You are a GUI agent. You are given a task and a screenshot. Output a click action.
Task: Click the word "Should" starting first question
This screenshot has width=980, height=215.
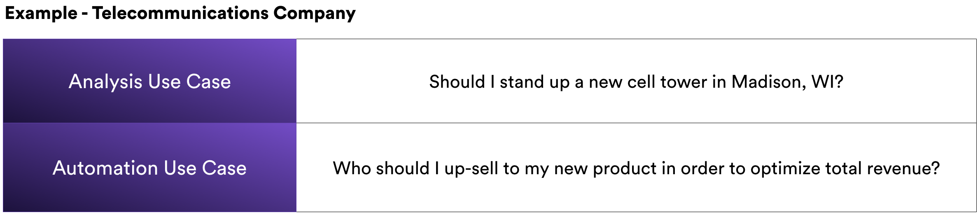point(457,82)
